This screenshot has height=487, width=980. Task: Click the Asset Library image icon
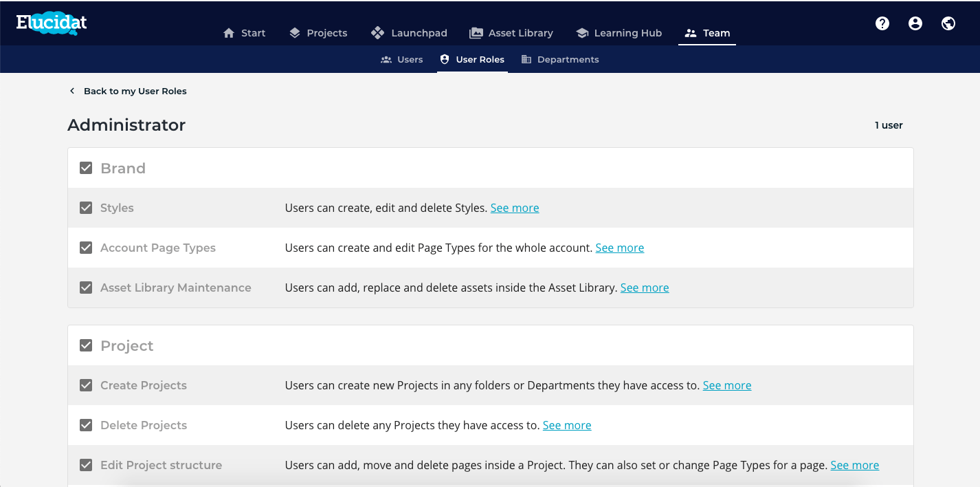(476, 33)
